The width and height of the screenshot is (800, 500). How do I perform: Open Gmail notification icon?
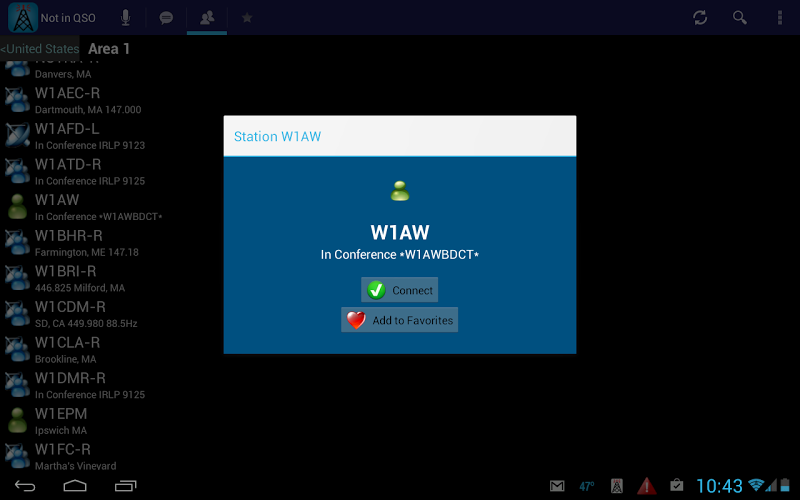pyautogui.click(x=557, y=486)
